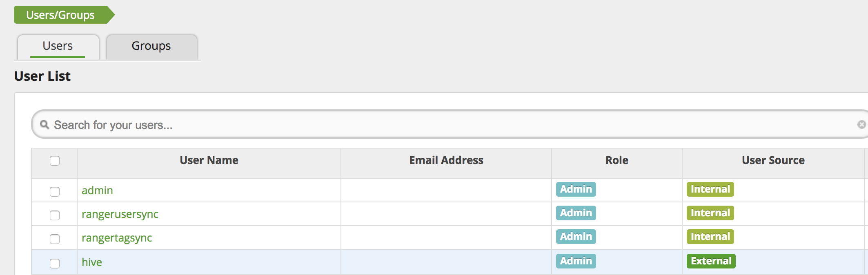This screenshot has width=868, height=275.
Task: Check the checkbox next to hive
Action: click(x=54, y=263)
